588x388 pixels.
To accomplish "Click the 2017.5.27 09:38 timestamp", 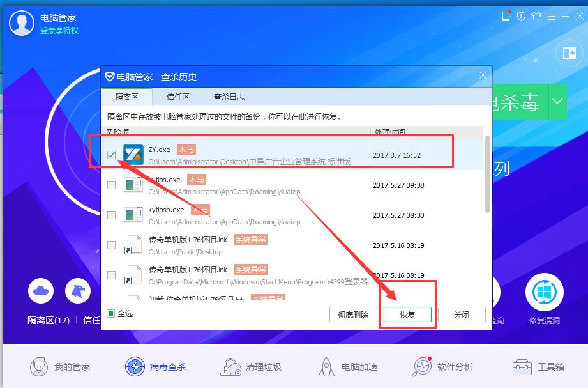I will 398,185.
